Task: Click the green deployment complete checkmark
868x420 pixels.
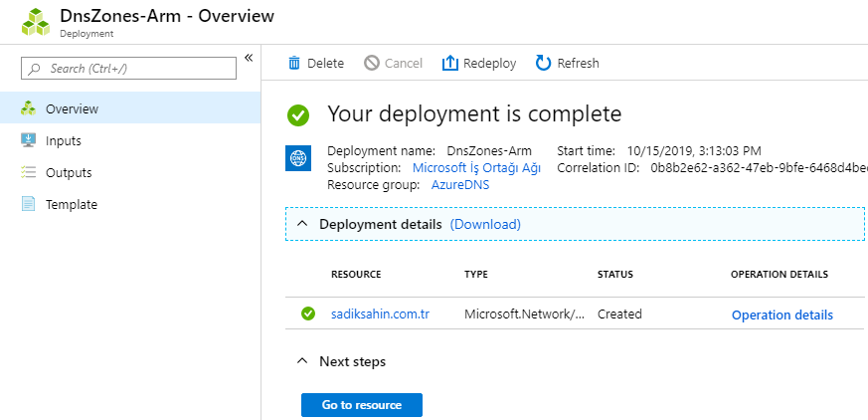Action: (x=298, y=115)
